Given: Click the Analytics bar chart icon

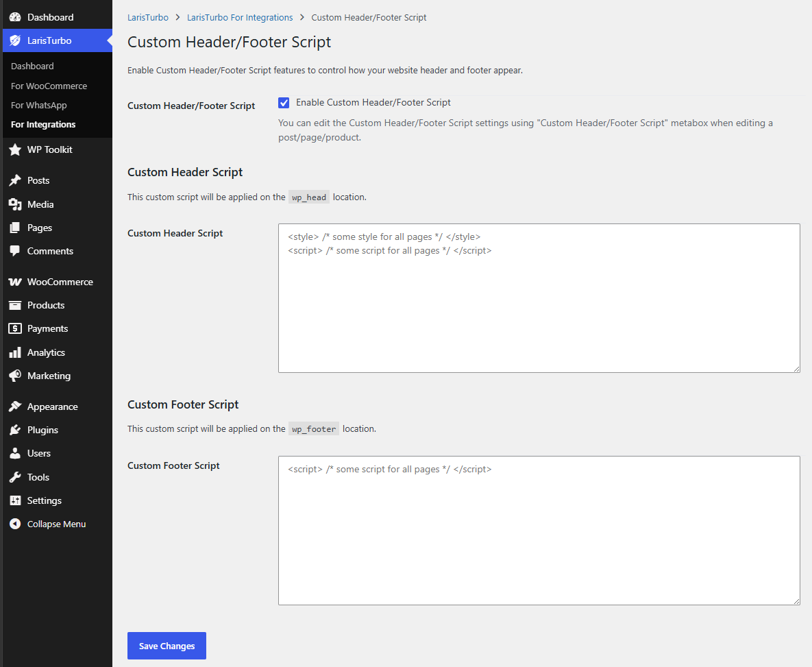Looking at the screenshot, I should pyautogui.click(x=15, y=352).
